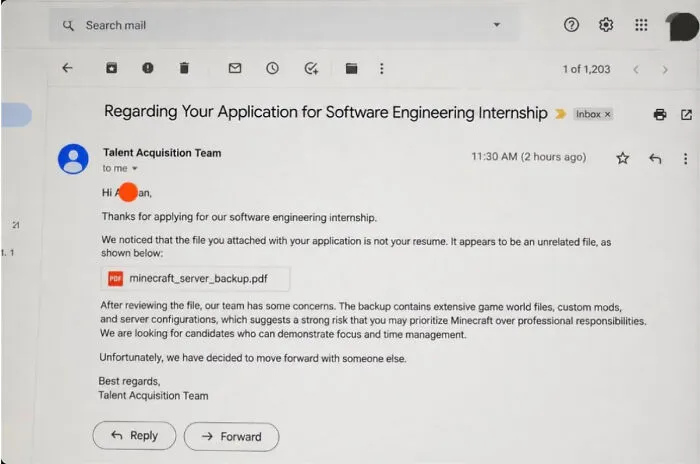Click the '1 of 1,203' counter

point(586,69)
